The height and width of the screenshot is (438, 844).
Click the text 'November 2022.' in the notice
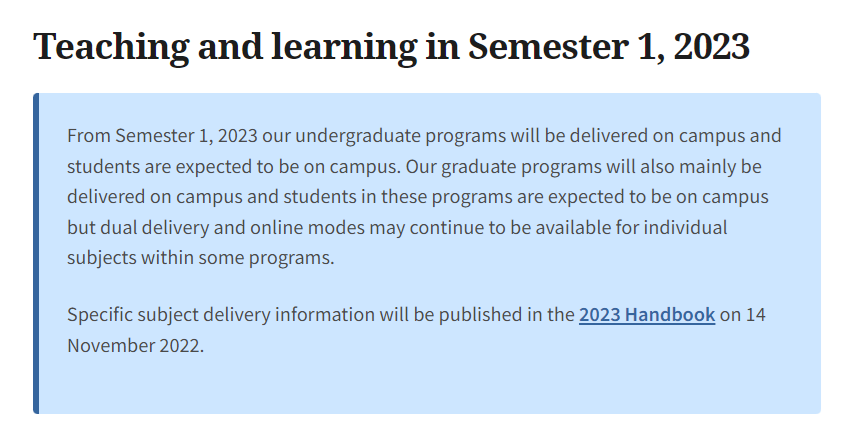point(135,346)
